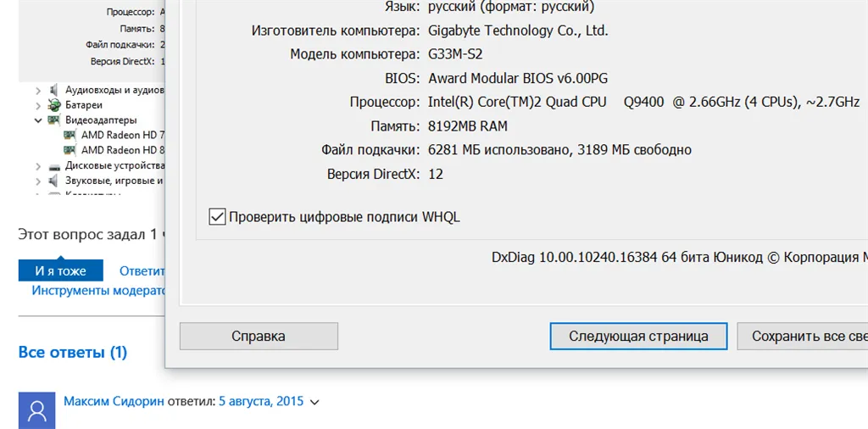Open dropdown next to answer date
This screenshot has width=868, height=429.
(x=315, y=402)
